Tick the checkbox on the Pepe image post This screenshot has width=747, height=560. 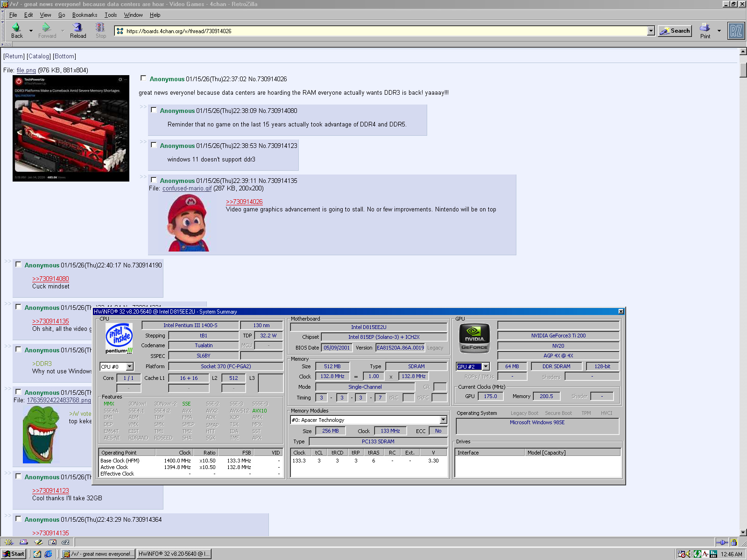coord(18,392)
